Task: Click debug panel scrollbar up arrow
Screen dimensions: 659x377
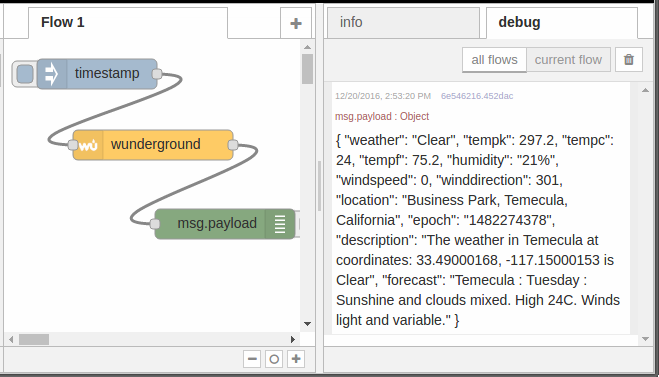Action: coord(646,90)
